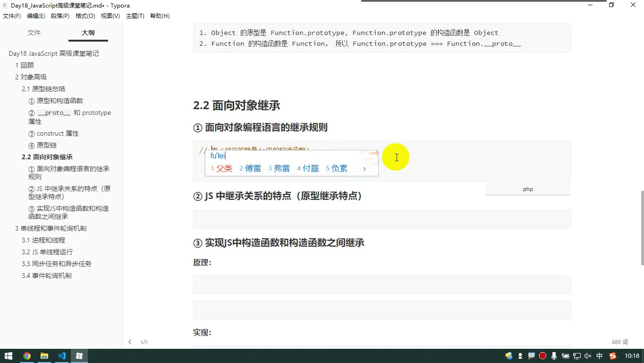
Task: Open the 帮助(H) menu
Action: coord(160,16)
